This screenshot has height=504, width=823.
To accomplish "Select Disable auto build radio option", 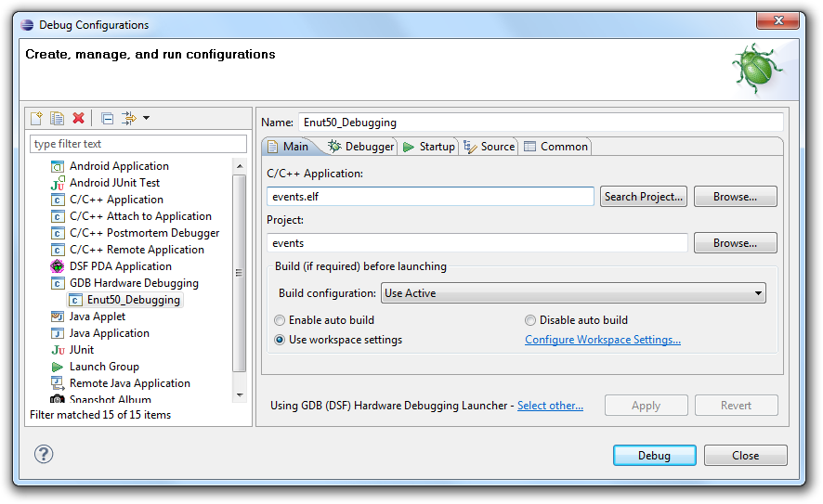I will coord(530,320).
